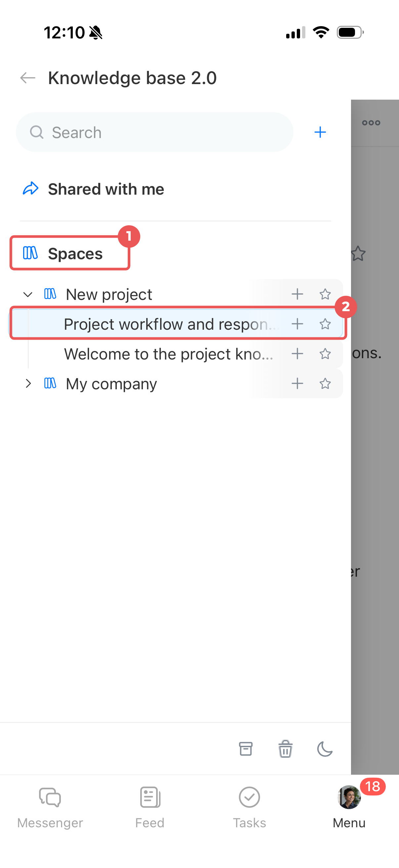Switch to the Tasks tab

pos(249,807)
